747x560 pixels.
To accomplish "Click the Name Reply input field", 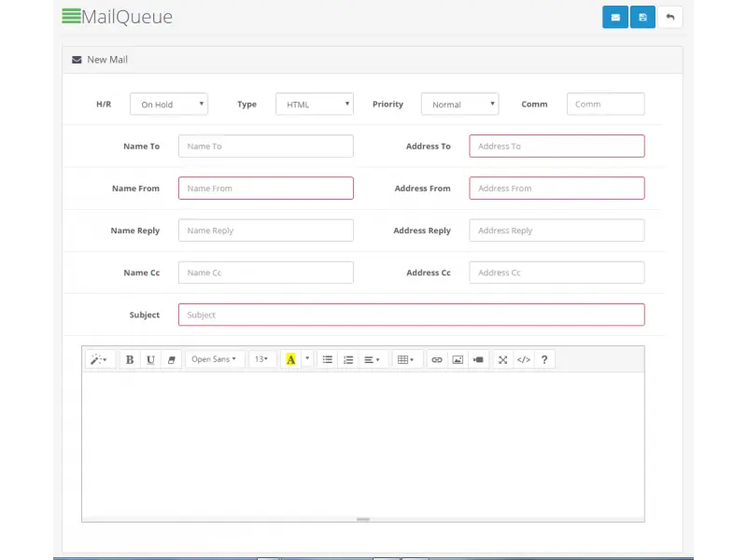I will click(x=266, y=231).
